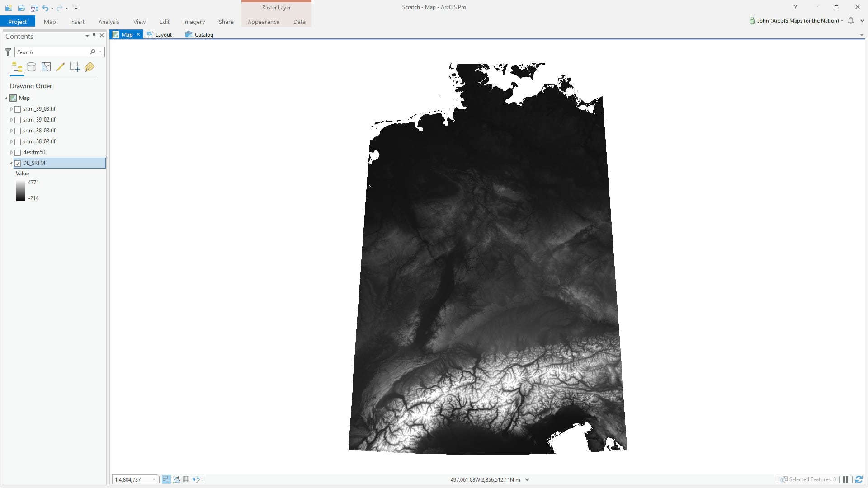
Task: Open List By Snapping icon
Action: (75, 67)
